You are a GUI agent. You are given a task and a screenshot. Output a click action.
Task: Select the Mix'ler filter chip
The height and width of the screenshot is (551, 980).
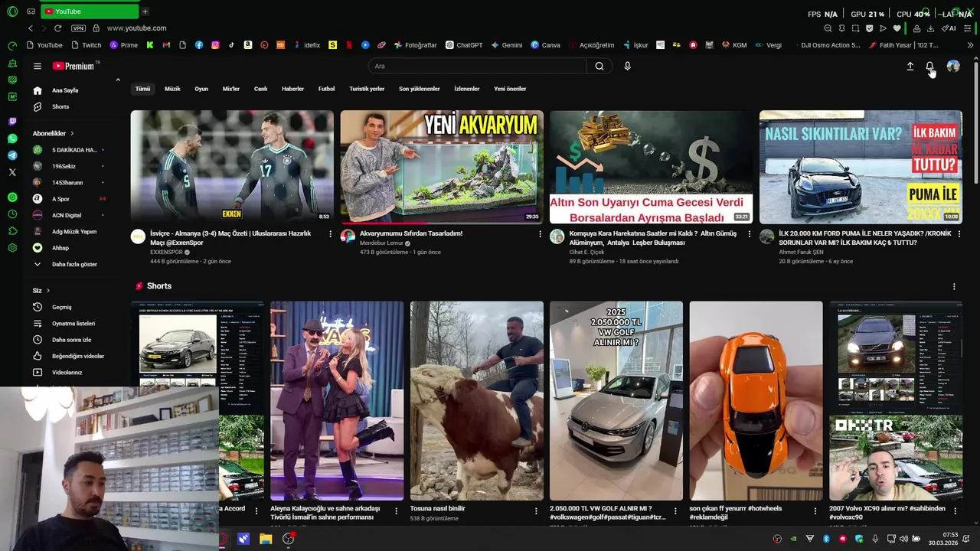(x=231, y=89)
